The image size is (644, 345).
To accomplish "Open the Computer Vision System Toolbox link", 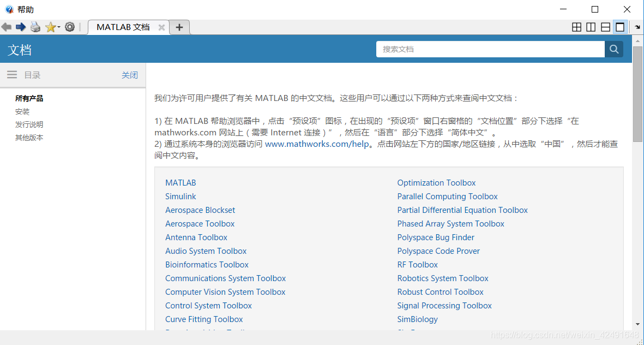I will (225, 292).
